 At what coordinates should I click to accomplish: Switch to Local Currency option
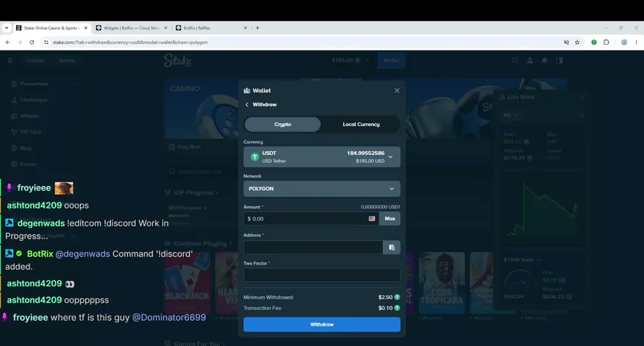point(361,125)
